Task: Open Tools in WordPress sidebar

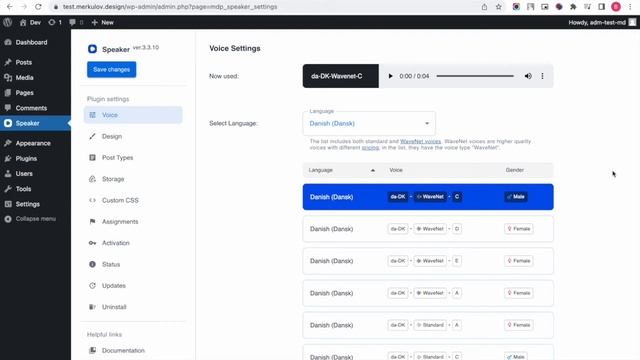Action: [36, 189]
